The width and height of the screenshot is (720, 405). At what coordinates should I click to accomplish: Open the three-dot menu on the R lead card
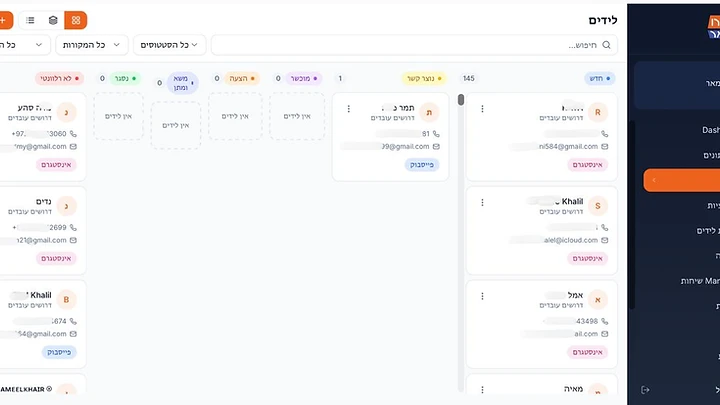tap(482, 109)
